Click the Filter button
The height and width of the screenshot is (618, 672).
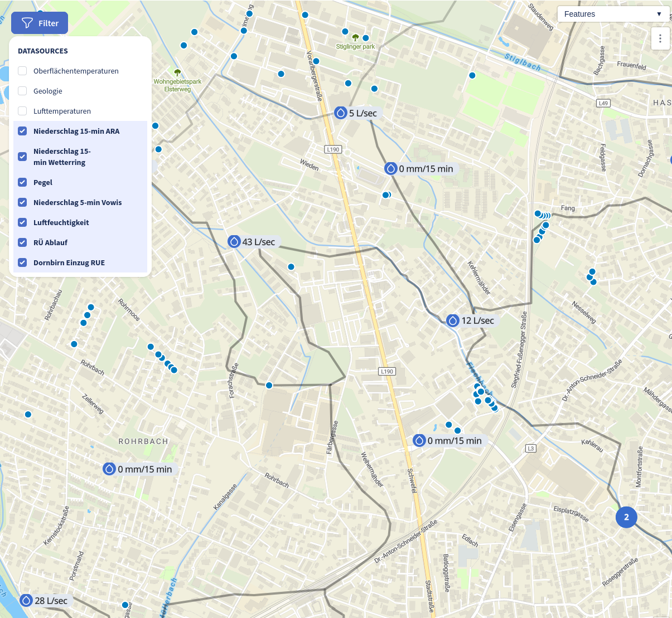40,23
